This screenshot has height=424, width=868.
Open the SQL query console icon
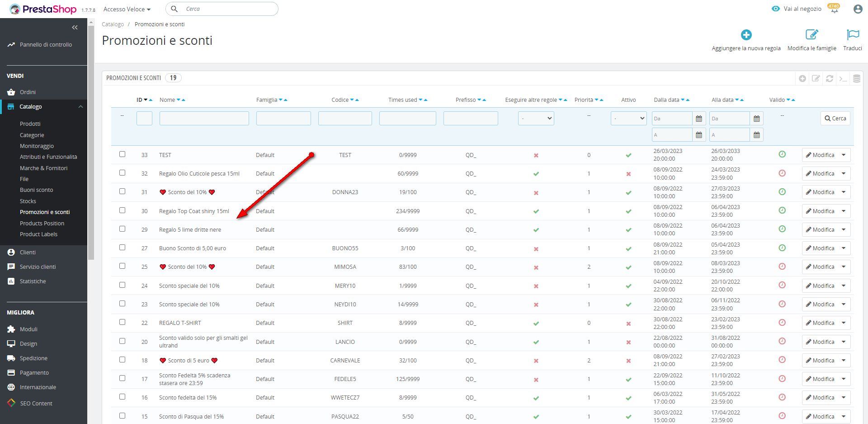click(843, 78)
